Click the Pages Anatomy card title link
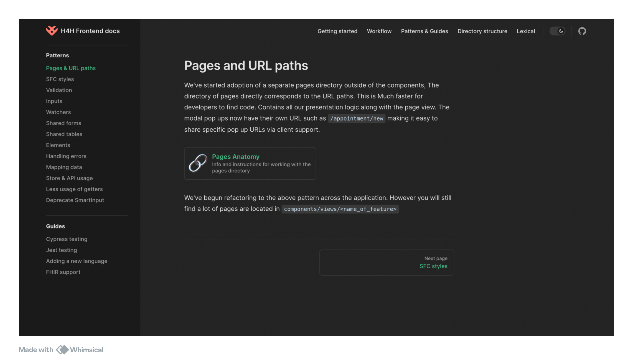 [236, 157]
